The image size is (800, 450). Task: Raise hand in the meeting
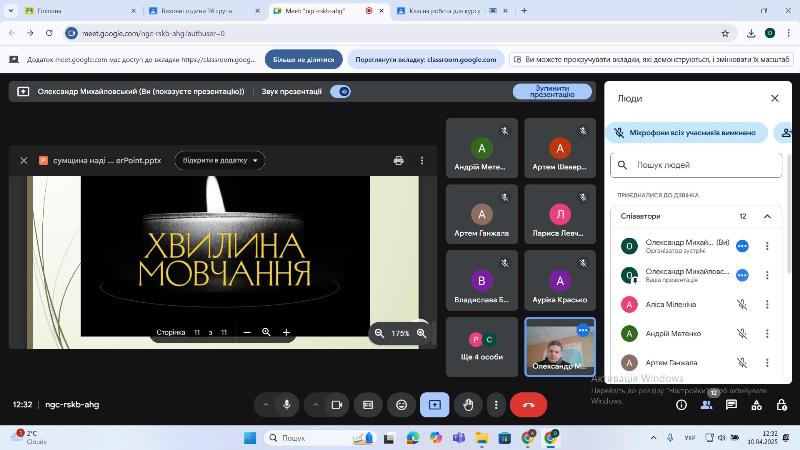click(x=468, y=405)
